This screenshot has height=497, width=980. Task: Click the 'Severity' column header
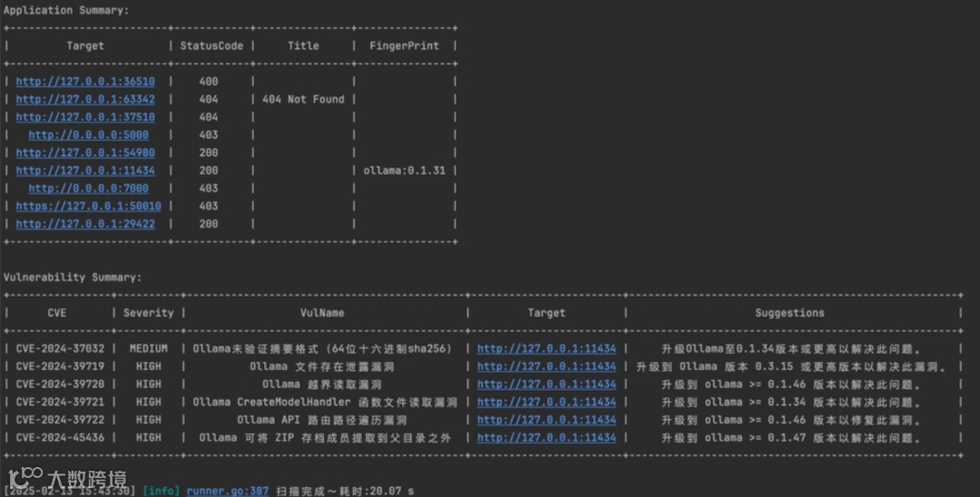click(149, 313)
